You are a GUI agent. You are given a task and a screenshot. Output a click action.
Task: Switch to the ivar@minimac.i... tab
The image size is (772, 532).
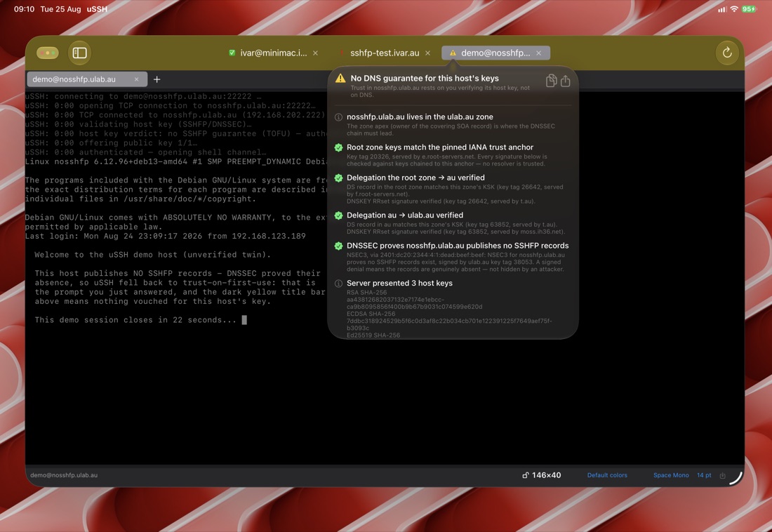(273, 53)
